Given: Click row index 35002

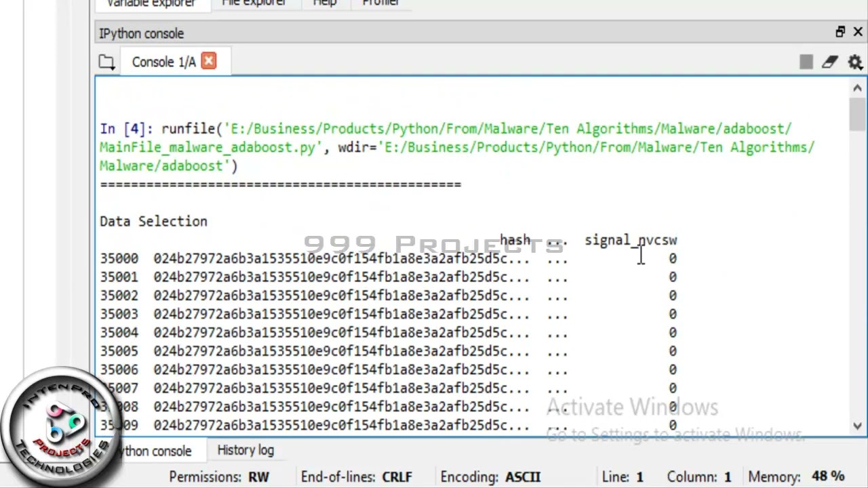Looking at the screenshot, I should [119, 296].
